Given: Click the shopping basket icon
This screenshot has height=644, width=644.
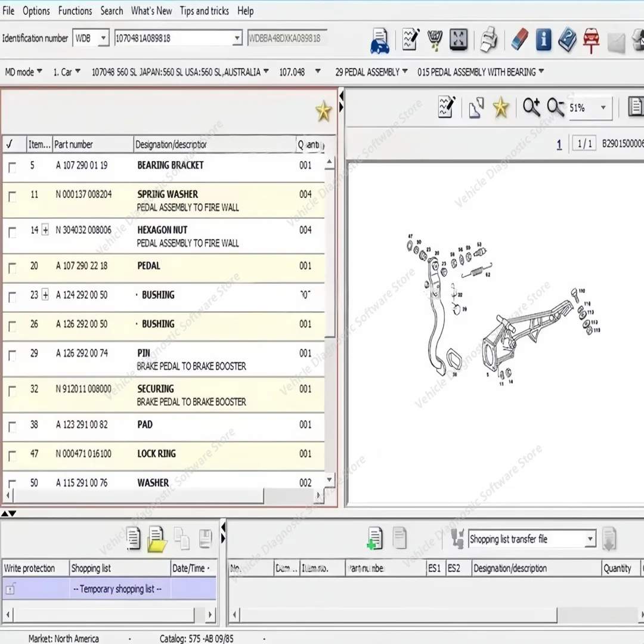Looking at the screenshot, I should pos(435,41).
